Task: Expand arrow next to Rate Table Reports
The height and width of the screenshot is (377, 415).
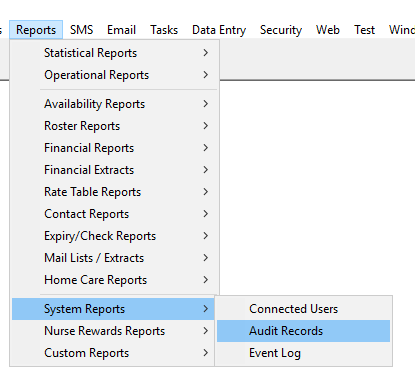Action: pyautogui.click(x=206, y=192)
